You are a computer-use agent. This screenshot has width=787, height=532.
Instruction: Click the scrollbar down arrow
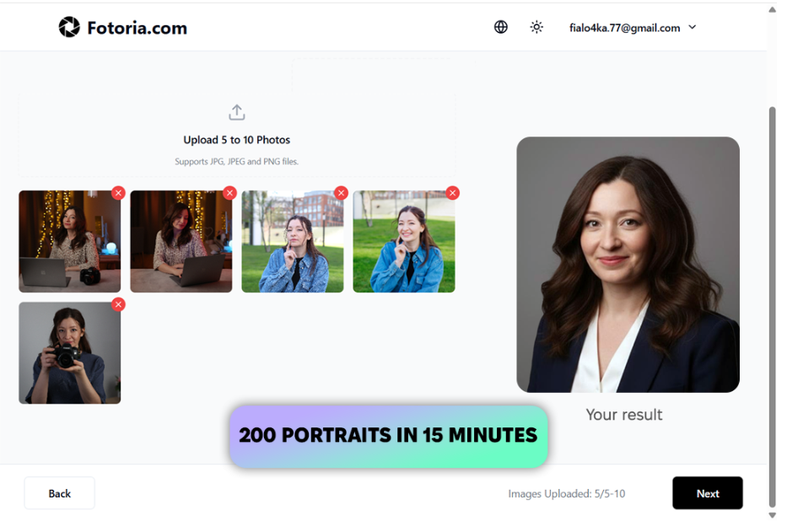pos(772,514)
